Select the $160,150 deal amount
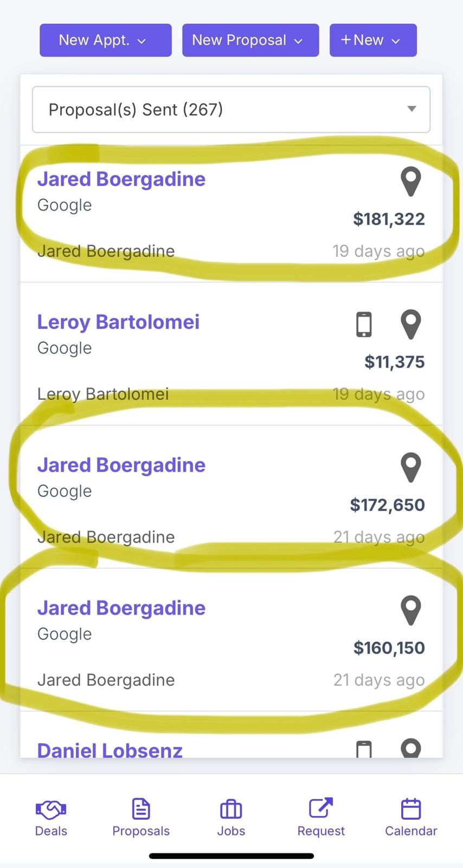Image resolution: width=463 pixels, height=868 pixels. [389, 648]
